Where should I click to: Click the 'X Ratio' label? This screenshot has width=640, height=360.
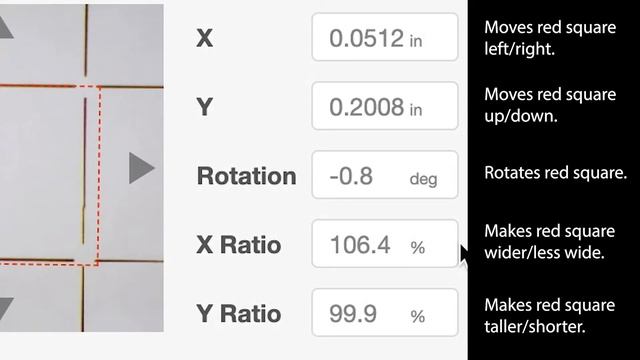coord(239,245)
